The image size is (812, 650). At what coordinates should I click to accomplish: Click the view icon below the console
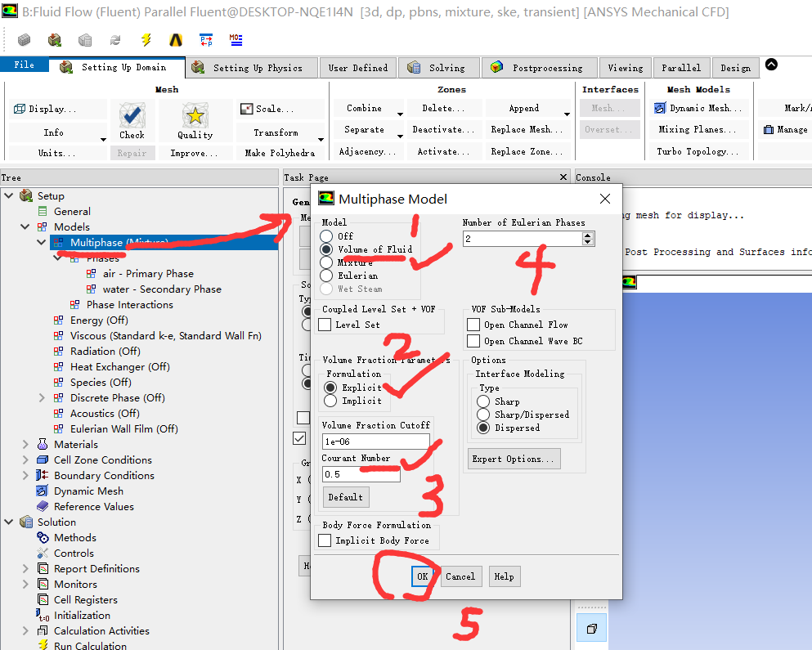(x=591, y=628)
